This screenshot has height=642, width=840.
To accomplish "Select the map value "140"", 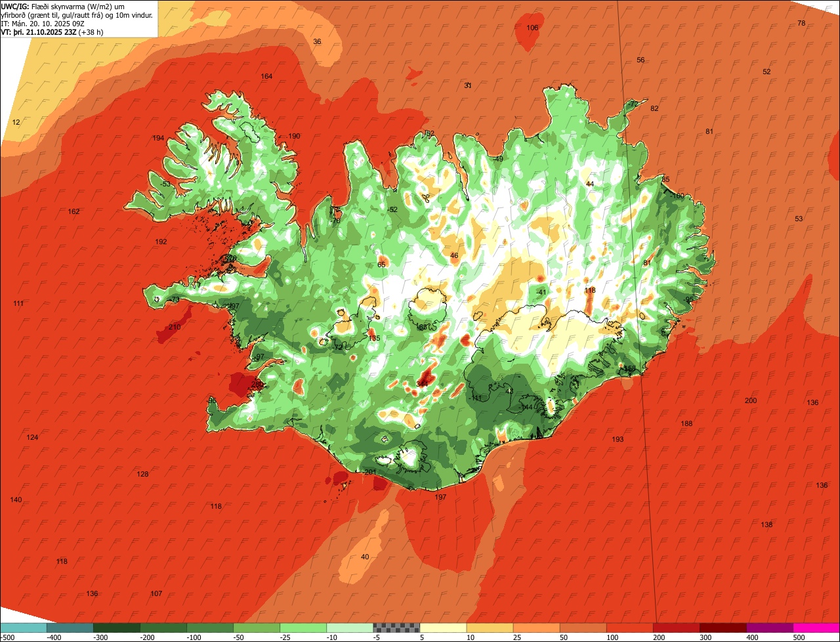I will [16, 500].
